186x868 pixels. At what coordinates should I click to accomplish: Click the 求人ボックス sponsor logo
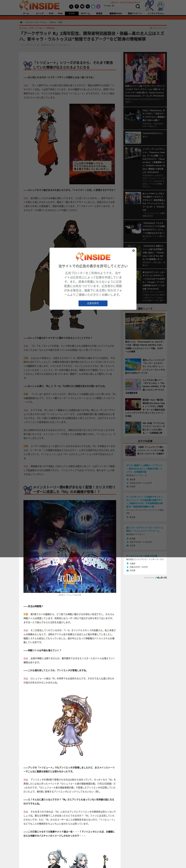[161, 578]
